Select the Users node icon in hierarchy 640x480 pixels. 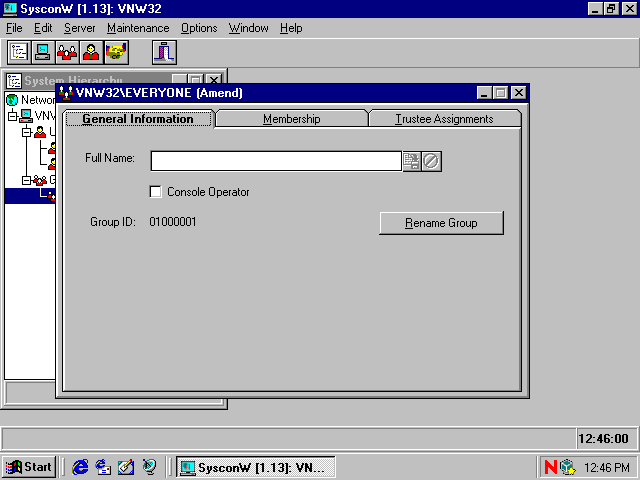pos(40,132)
